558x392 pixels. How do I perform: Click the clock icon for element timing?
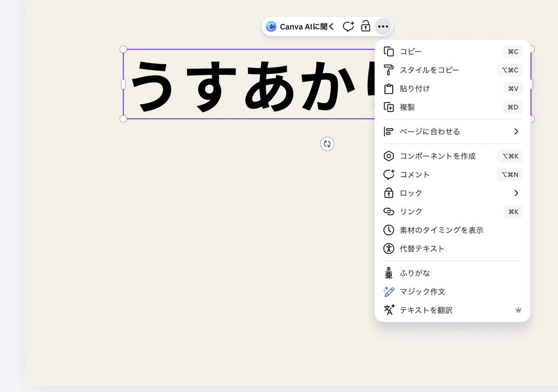tap(388, 230)
